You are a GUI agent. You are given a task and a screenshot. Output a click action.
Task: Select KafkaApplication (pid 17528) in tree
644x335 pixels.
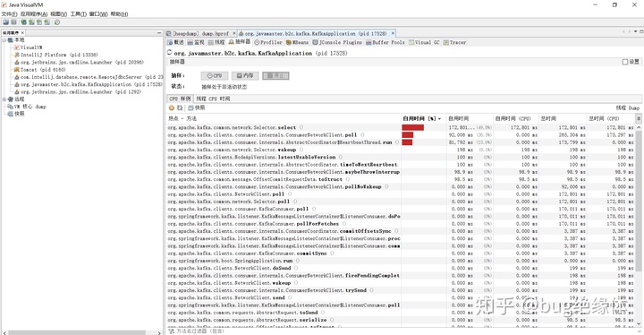[x=89, y=84]
